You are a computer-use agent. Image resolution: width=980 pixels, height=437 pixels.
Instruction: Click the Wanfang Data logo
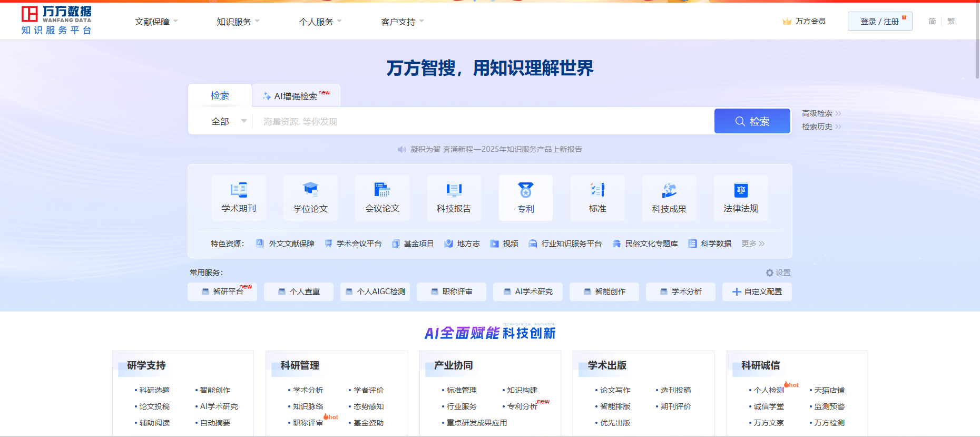coord(56,21)
